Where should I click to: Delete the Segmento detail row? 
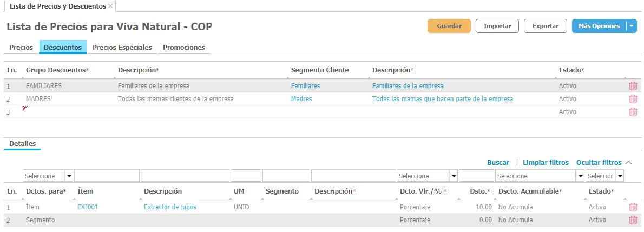[633, 220]
